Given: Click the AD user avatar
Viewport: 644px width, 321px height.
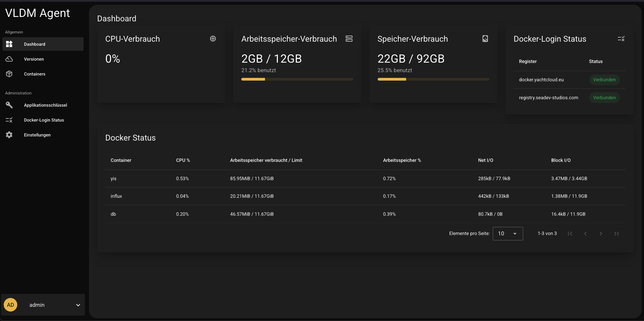Looking at the screenshot, I should click(10, 305).
